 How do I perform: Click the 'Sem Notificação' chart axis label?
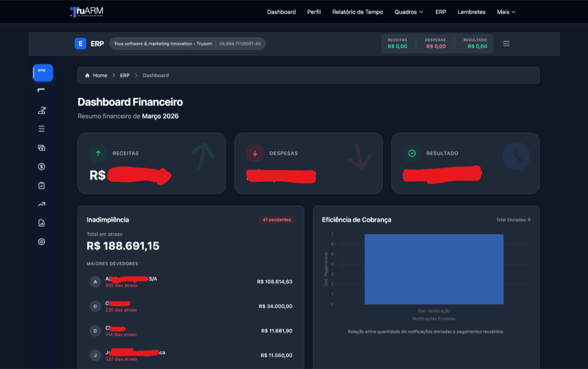point(434,311)
